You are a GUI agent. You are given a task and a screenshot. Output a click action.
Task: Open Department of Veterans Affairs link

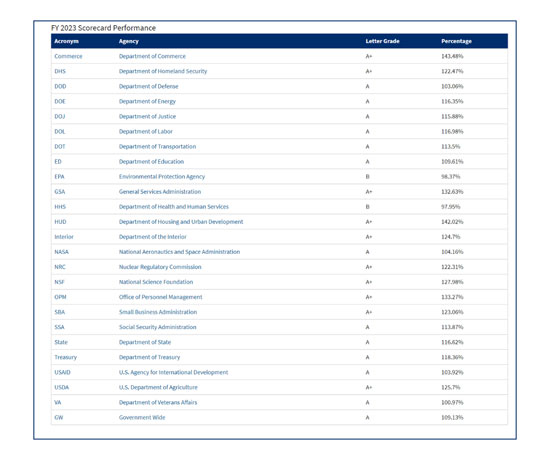158,403
